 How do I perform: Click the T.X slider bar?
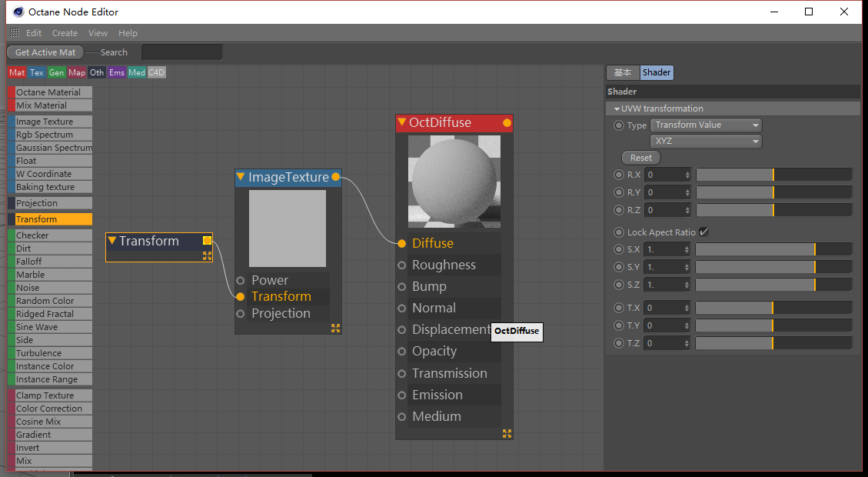[x=773, y=308]
